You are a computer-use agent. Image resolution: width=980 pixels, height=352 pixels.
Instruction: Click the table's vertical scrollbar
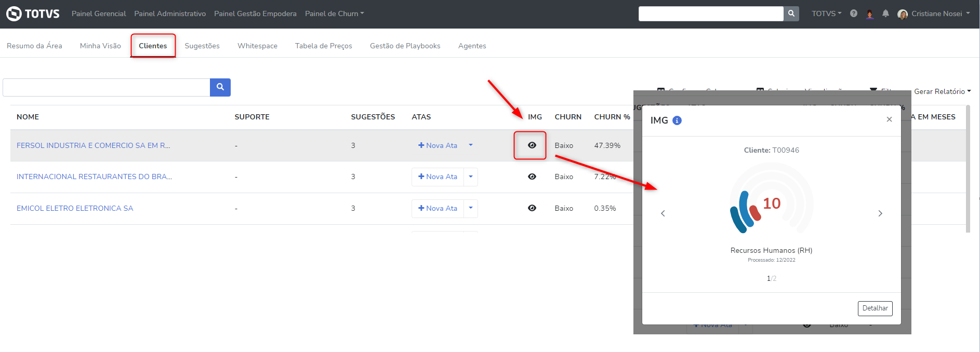(968, 169)
